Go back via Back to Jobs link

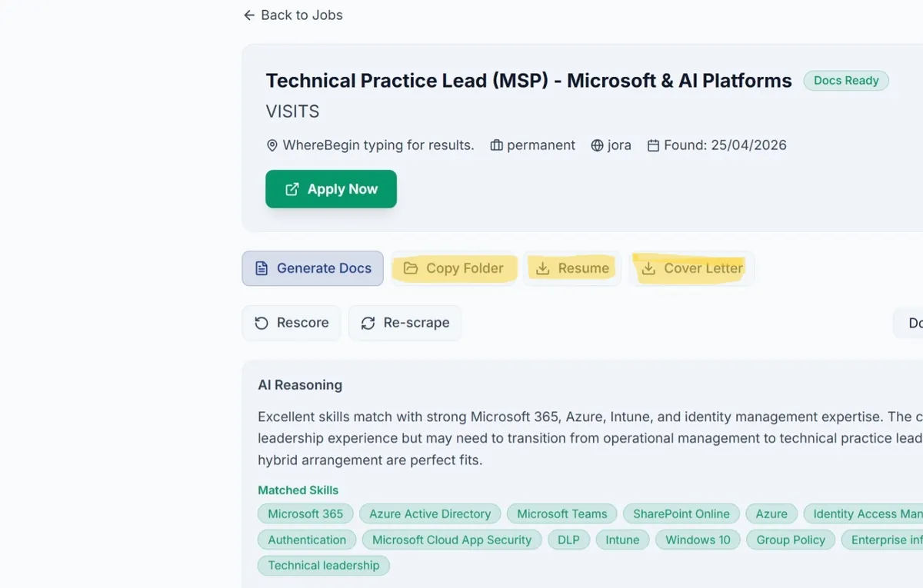293,15
